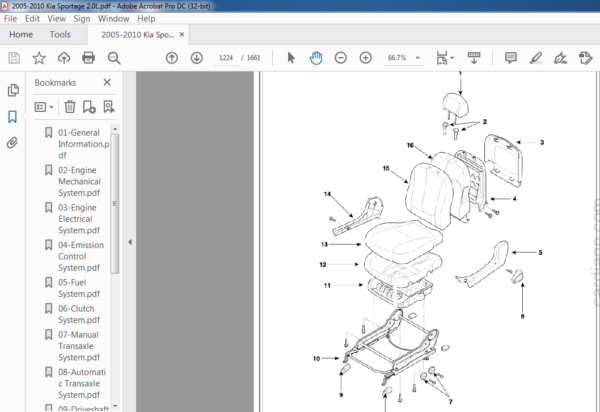Click the Save file icon
Screen dimensions: 600x412
tap(14, 58)
